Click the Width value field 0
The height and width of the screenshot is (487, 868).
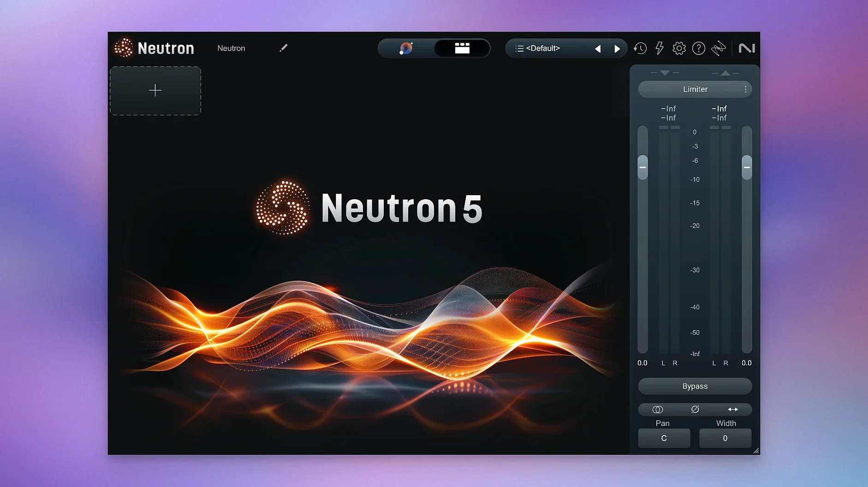[x=725, y=438]
